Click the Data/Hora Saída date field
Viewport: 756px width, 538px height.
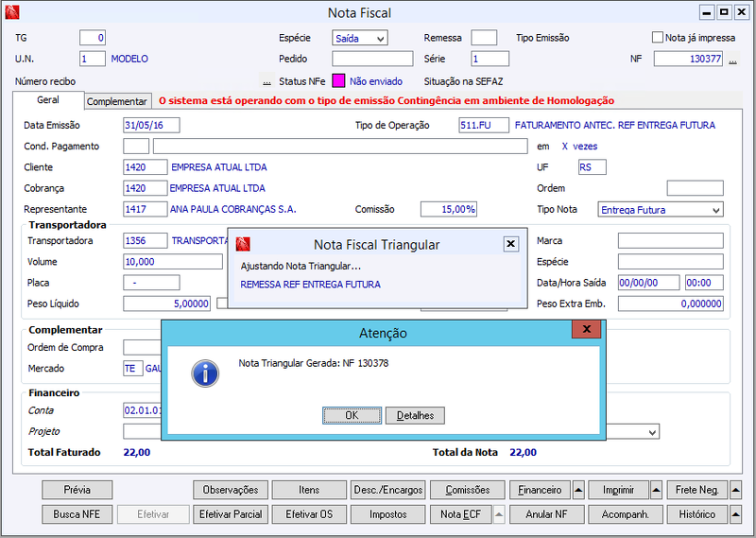click(x=649, y=283)
